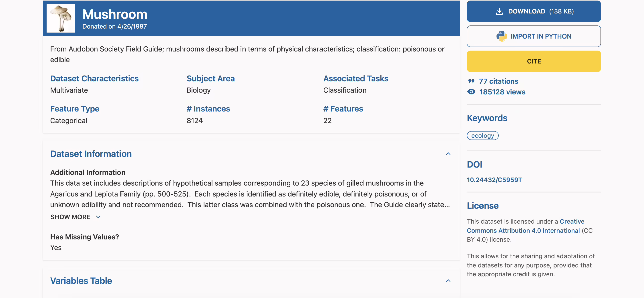
Task: Click the download icon on the Download button
Action: [499, 11]
